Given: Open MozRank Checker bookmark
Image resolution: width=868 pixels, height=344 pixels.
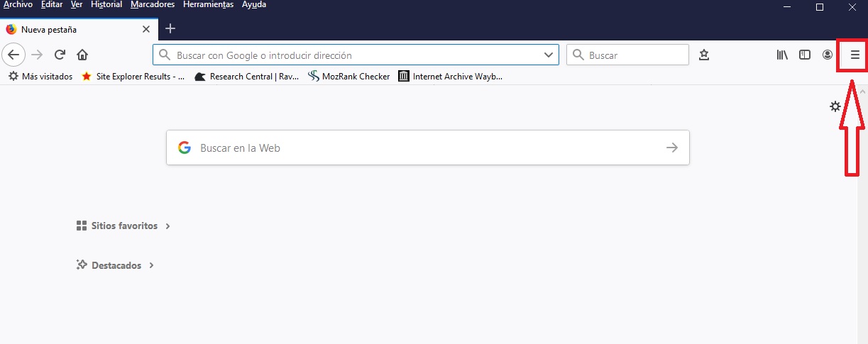Looking at the screenshot, I should (x=349, y=76).
